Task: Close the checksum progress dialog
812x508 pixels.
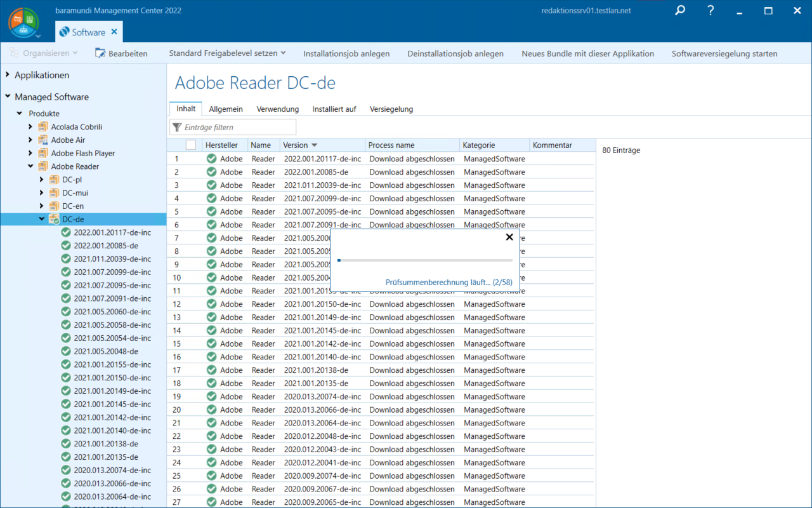Action: pyautogui.click(x=509, y=237)
